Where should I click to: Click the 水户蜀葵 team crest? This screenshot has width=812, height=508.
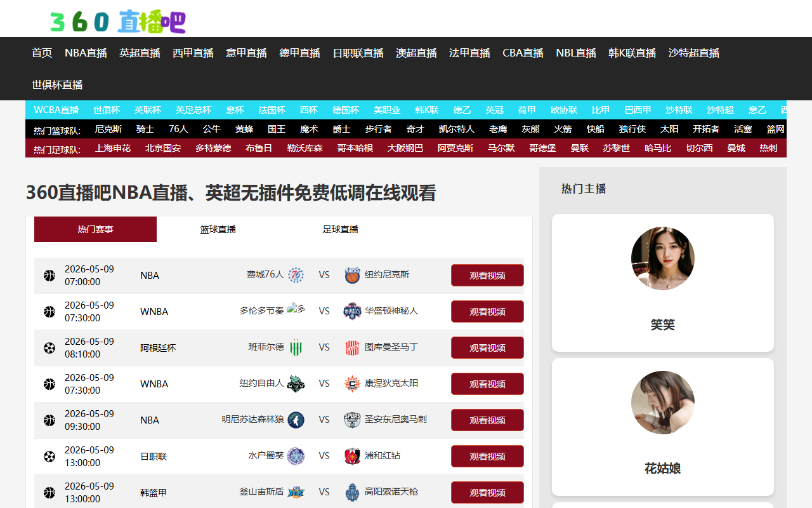(296, 456)
